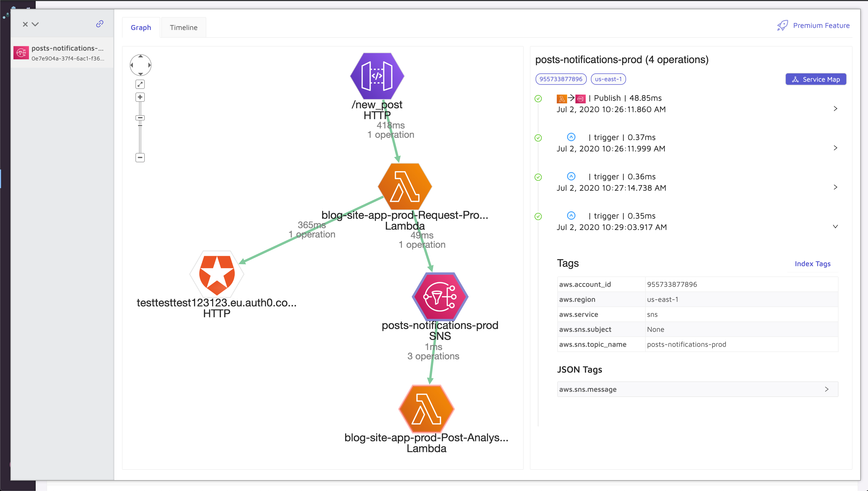The image size is (868, 491).
Task: Click trigger icon at 10:26:11.999 AM
Action: (571, 137)
